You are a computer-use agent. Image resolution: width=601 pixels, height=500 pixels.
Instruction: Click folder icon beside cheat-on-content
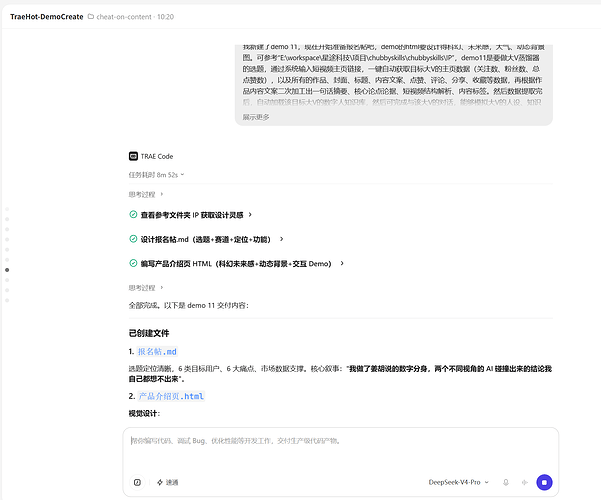[x=91, y=16]
